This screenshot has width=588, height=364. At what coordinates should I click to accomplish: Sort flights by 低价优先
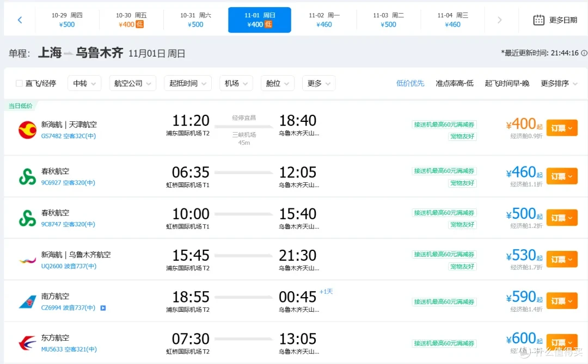pyautogui.click(x=411, y=83)
